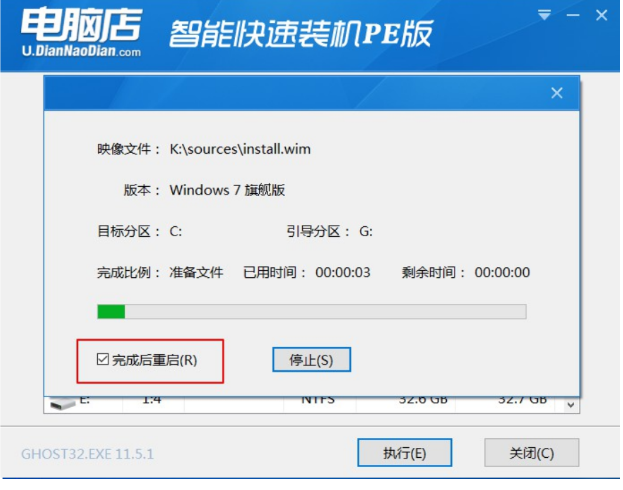The image size is (623, 490).
Task: Click the GHOST32.EXE 11.5.1 version label
Action: (87, 454)
